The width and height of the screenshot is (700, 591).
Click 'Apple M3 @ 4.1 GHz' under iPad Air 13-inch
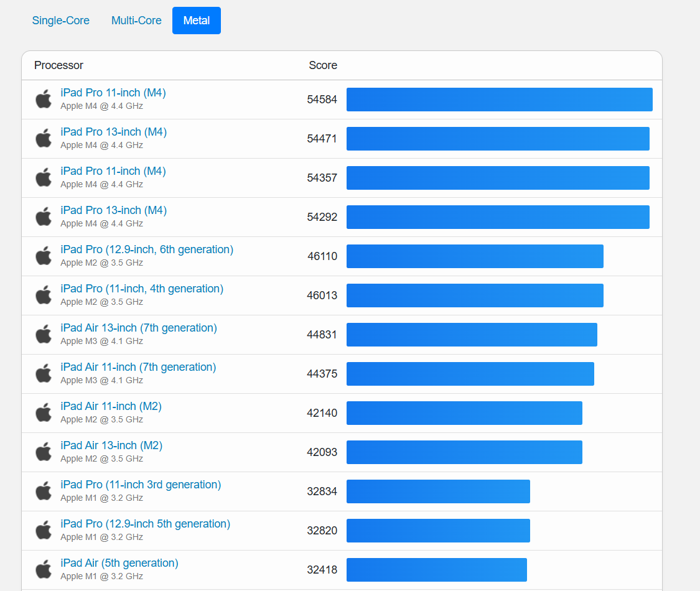pos(102,341)
